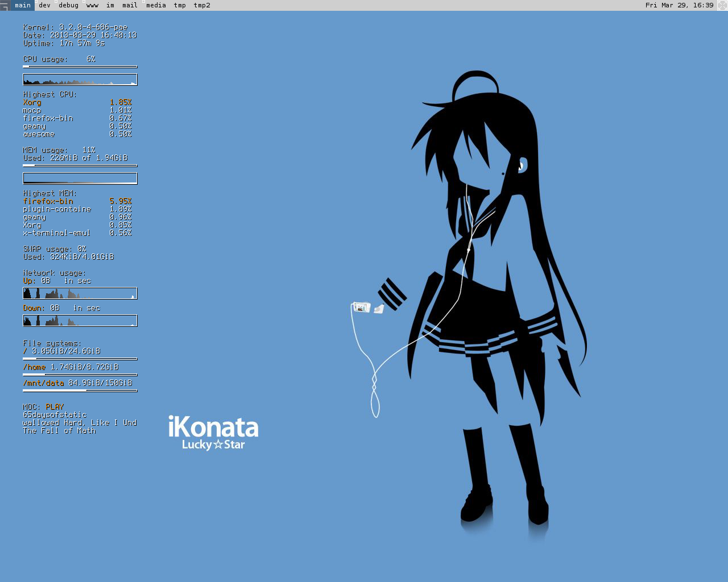Switch to the mail tag
Screen dimensions: 728x582
[x=130, y=5]
